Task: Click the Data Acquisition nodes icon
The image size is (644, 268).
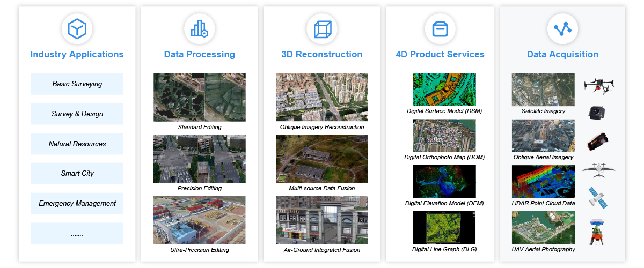Action: click(x=562, y=28)
